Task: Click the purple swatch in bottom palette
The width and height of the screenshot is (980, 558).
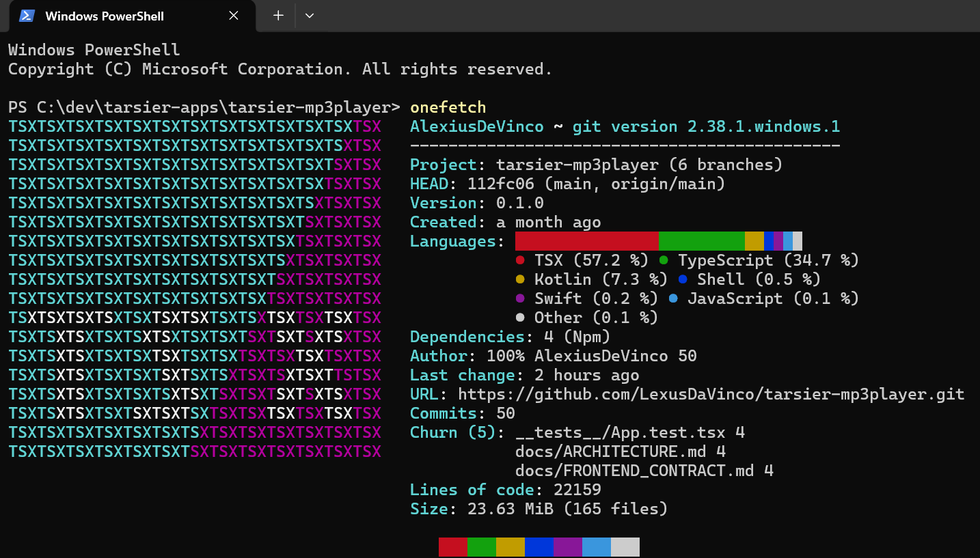Action: [x=568, y=547]
